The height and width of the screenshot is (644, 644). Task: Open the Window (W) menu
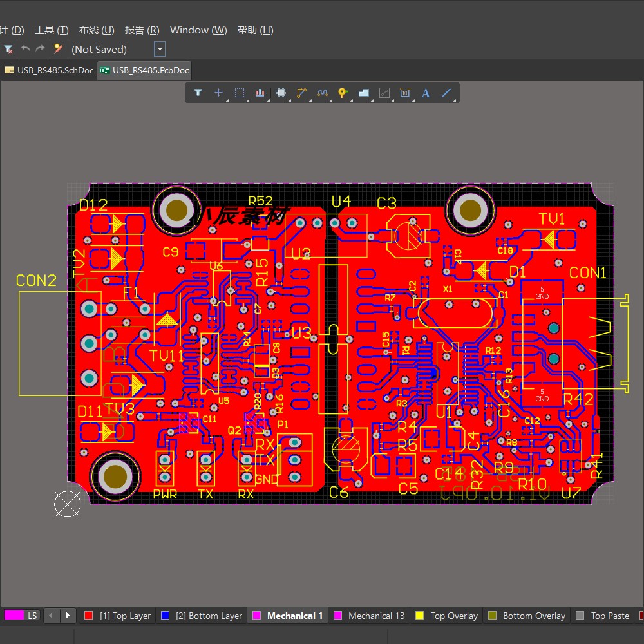pyautogui.click(x=198, y=30)
